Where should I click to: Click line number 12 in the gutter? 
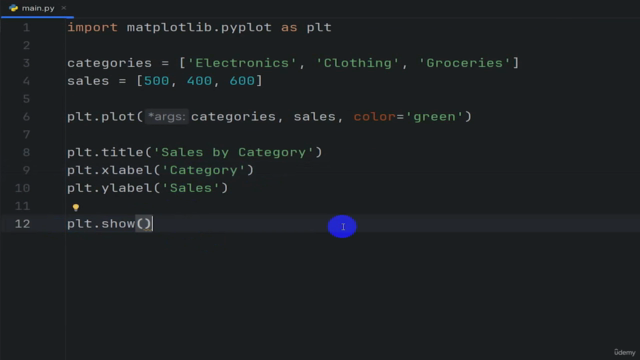pos(22,224)
